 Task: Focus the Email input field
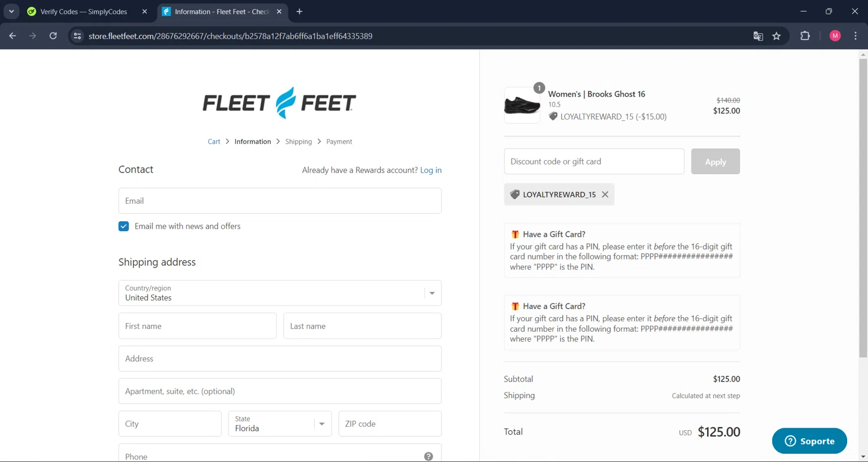click(280, 201)
